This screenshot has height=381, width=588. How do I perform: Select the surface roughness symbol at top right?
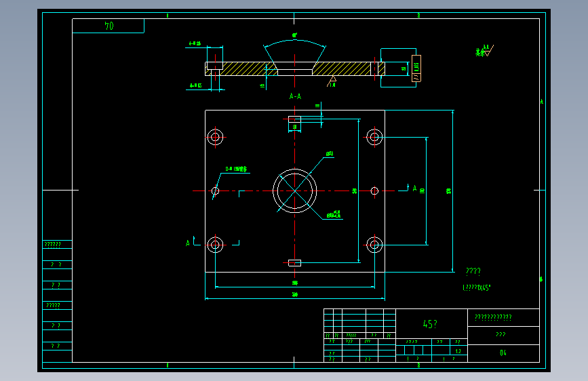point(485,51)
